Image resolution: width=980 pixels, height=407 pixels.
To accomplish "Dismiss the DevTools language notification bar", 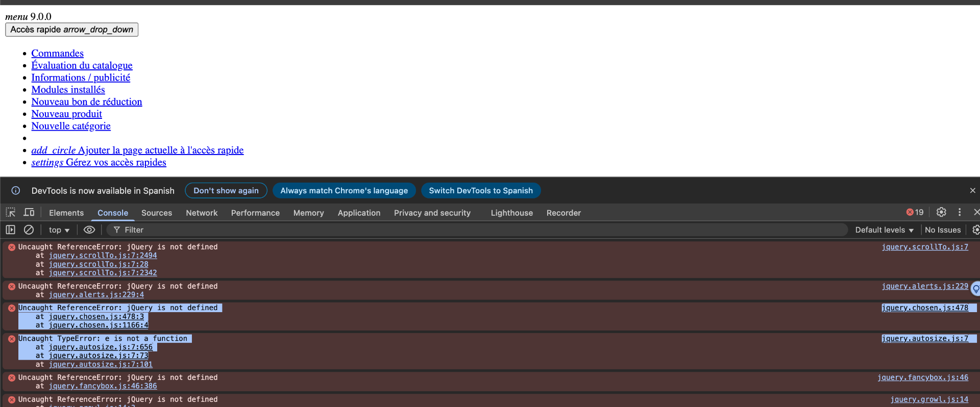I will (973, 190).
